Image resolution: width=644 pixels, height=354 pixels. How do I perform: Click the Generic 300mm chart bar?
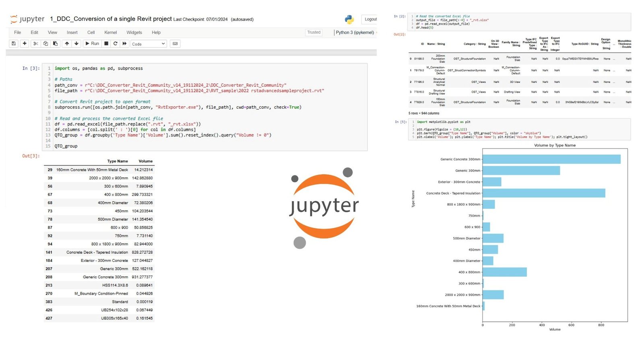[521, 171]
